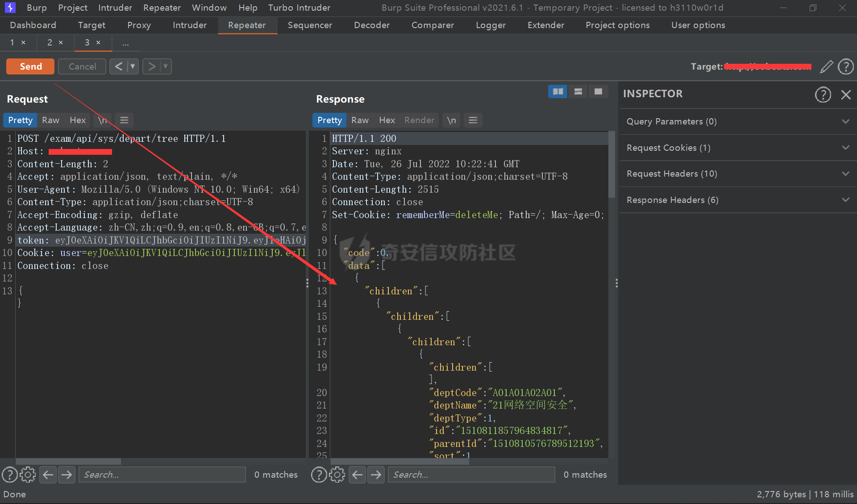Viewport: 857px width, 504px height.
Task: Click the Cancel button
Action: (82, 66)
